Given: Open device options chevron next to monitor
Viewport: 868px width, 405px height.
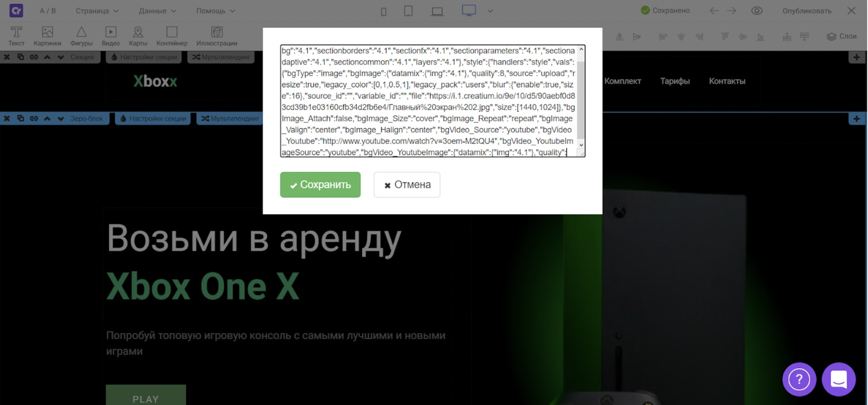Looking at the screenshot, I should coord(490,11).
